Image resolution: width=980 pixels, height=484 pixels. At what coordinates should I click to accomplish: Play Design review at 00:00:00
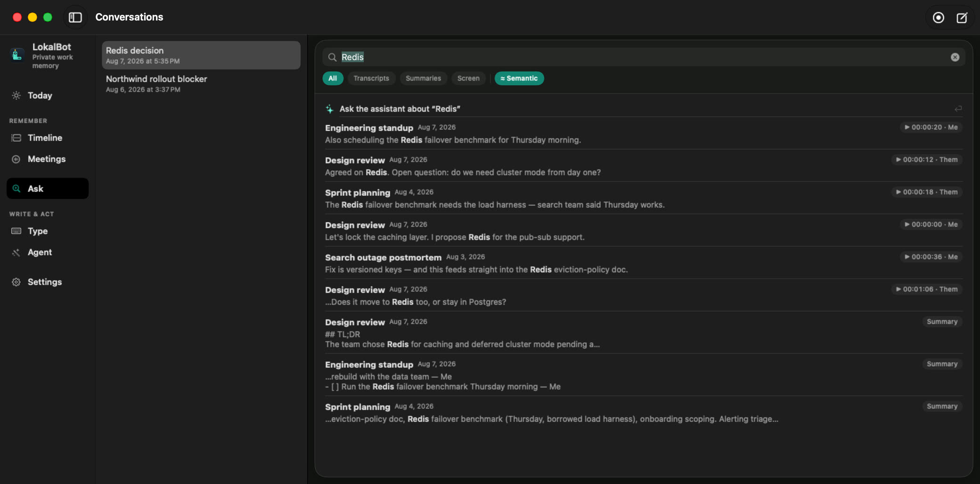pyautogui.click(x=931, y=225)
